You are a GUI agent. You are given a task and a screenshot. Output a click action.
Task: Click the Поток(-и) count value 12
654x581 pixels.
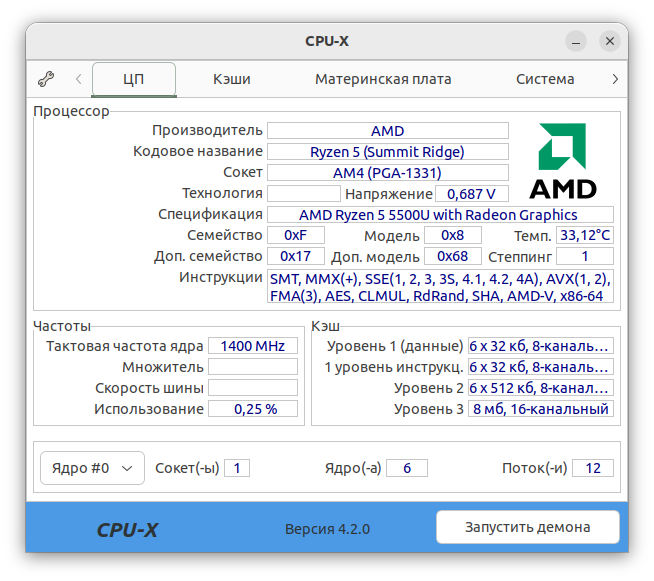click(x=593, y=468)
